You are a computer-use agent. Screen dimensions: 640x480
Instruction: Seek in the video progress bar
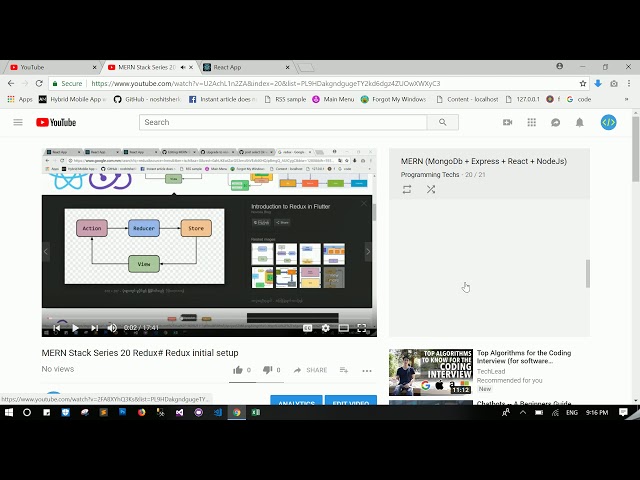point(209,318)
